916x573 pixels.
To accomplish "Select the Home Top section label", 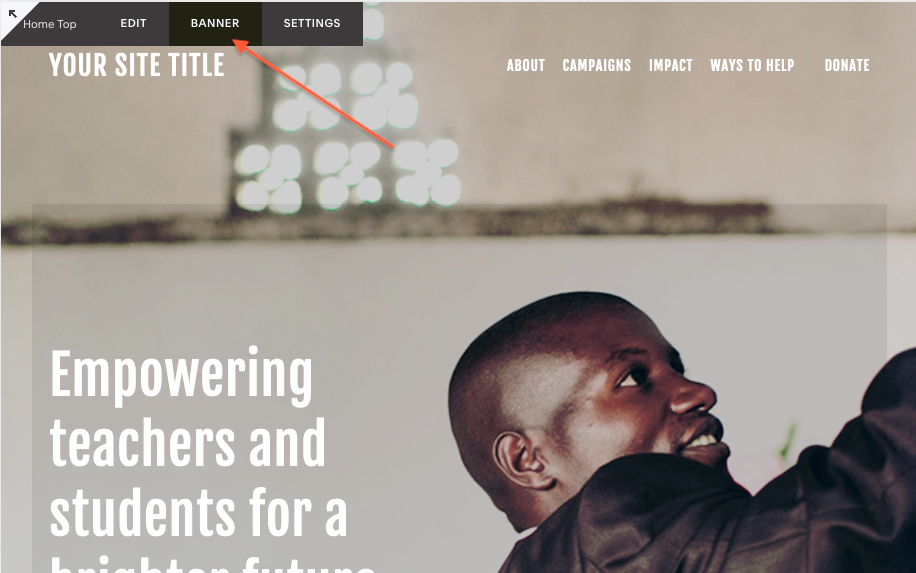I will (50, 24).
